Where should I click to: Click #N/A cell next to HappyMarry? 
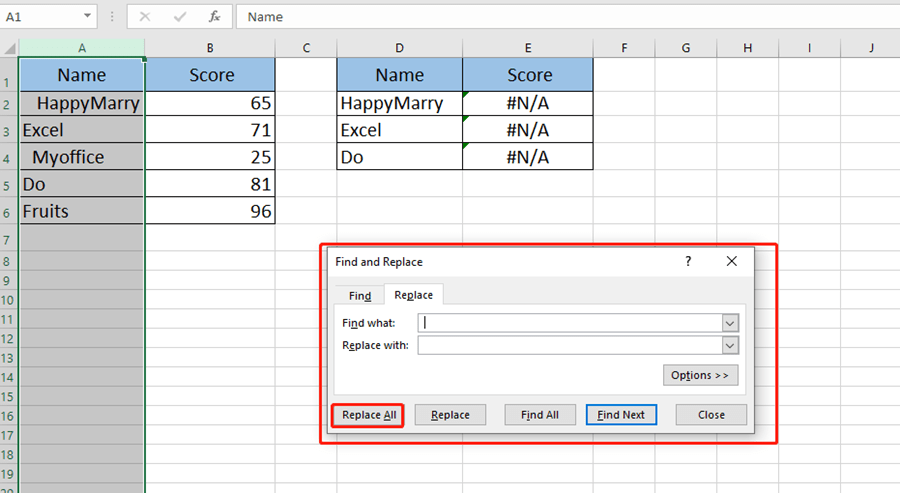(527, 104)
